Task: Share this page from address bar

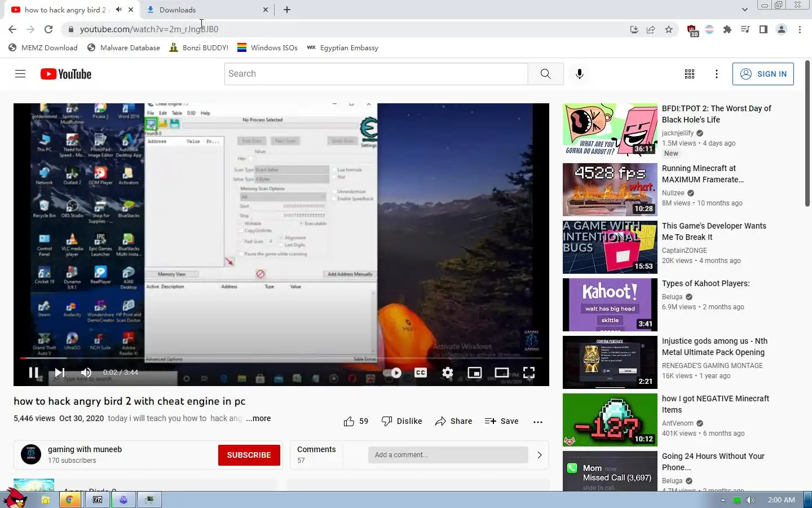Action: pos(651,29)
